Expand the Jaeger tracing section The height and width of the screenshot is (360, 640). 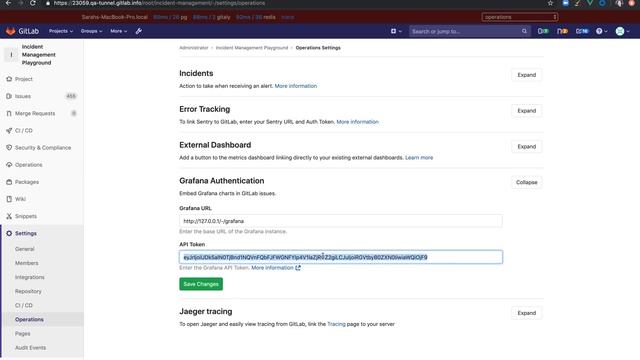click(x=527, y=313)
